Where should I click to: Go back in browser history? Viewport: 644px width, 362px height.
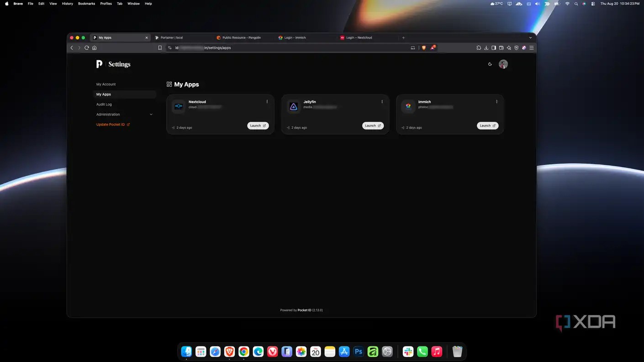click(72, 48)
